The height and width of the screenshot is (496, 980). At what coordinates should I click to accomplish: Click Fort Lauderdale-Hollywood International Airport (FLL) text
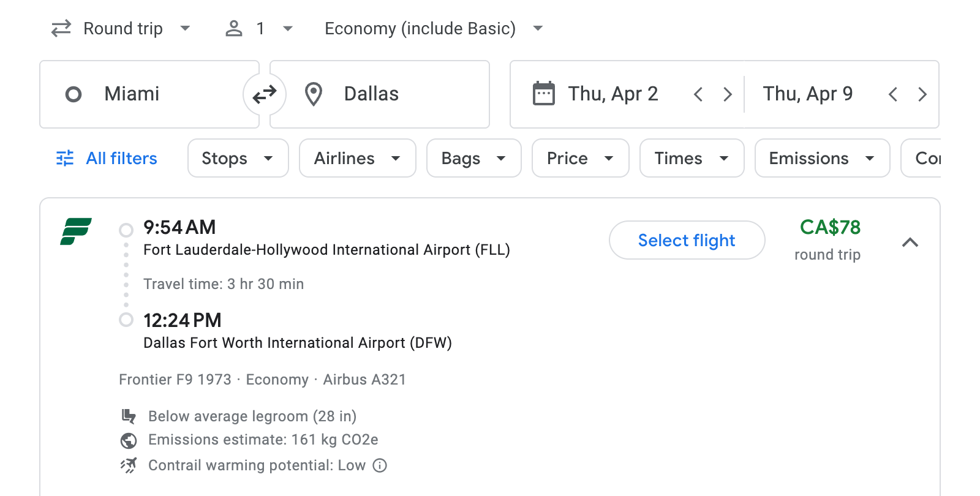[326, 250]
